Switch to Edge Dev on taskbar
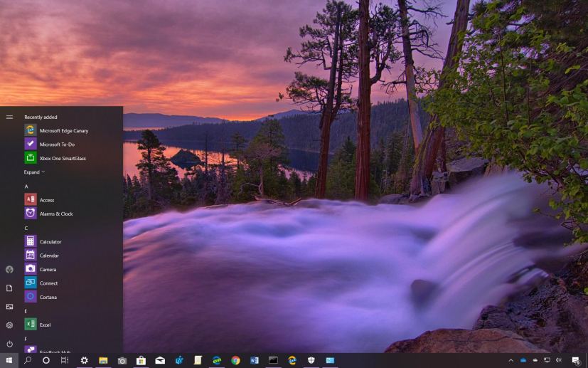 pos(216,360)
